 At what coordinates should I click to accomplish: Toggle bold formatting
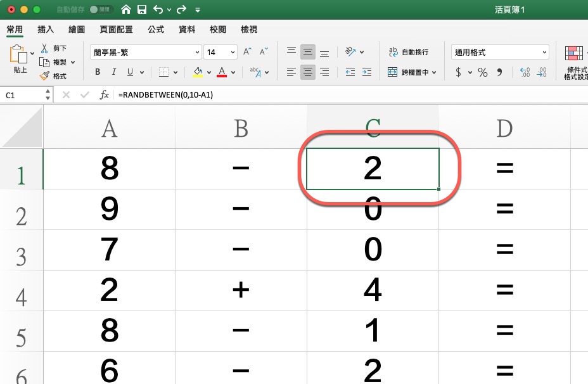click(x=98, y=72)
